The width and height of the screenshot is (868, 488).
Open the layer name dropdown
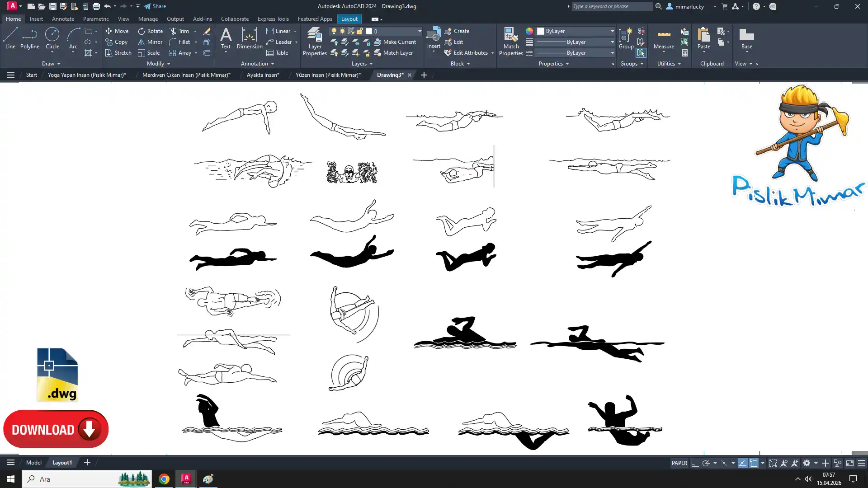point(420,31)
